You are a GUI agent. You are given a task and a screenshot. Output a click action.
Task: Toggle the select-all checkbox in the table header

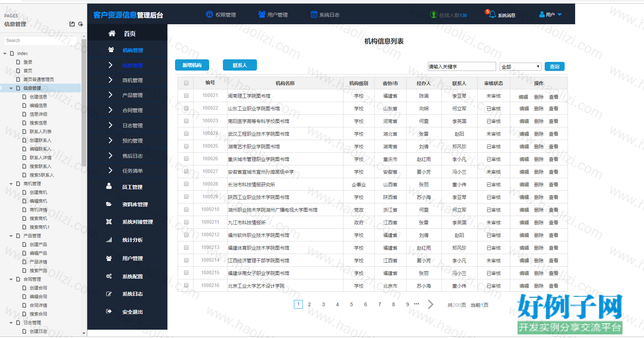click(x=186, y=83)
